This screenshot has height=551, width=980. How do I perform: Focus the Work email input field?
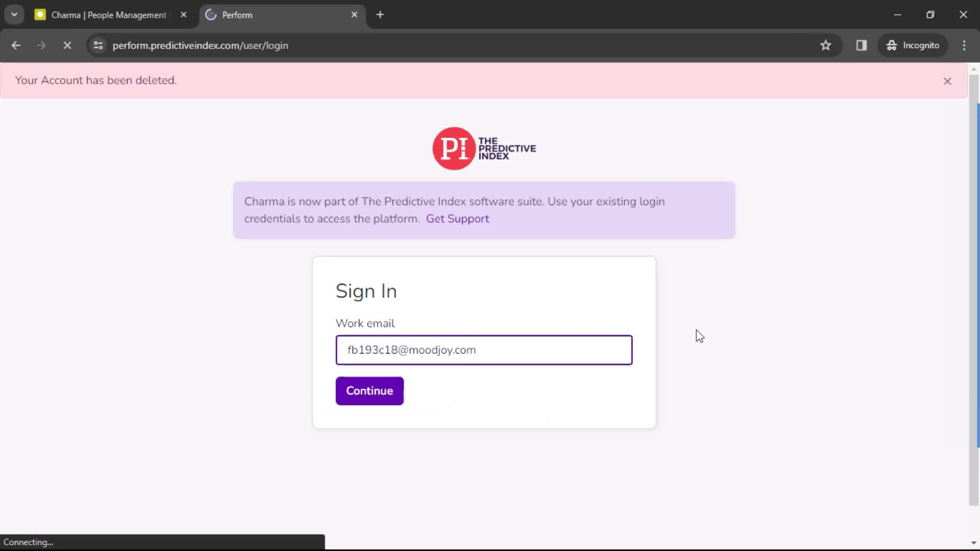tap(484, 350)
